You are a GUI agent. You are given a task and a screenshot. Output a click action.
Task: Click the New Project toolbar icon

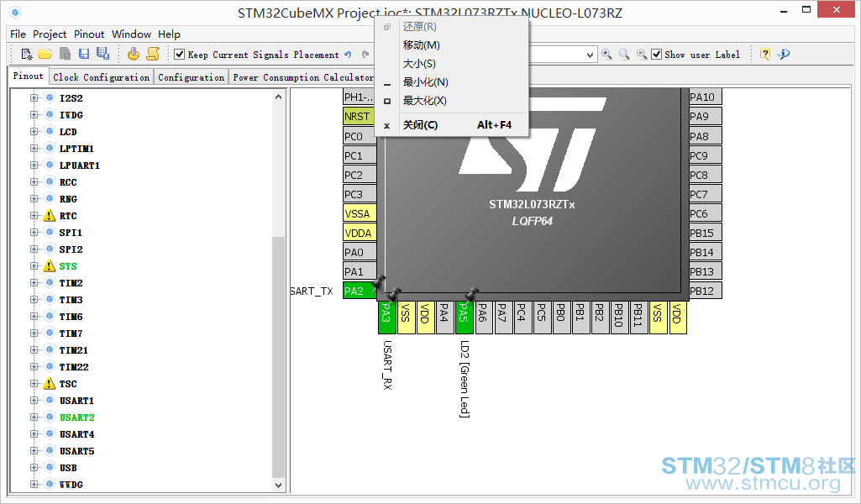pos(26,54)
